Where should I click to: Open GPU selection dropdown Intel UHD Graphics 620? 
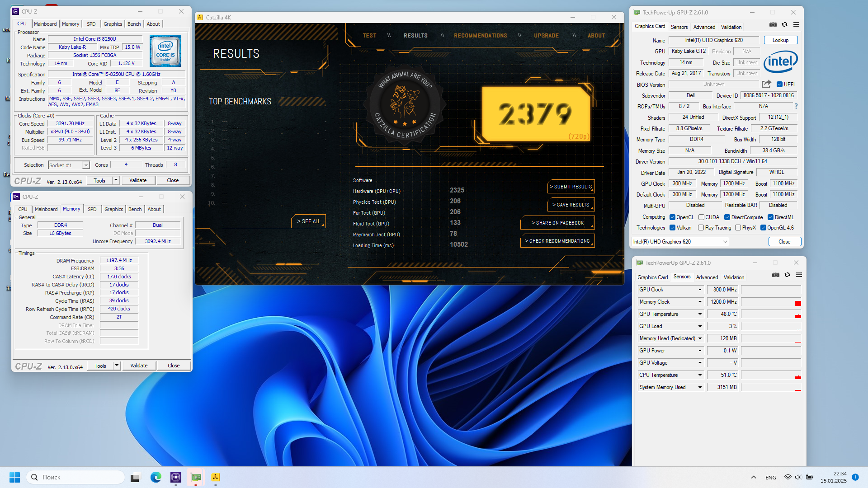pyautogui.click(x=680, y=242)
